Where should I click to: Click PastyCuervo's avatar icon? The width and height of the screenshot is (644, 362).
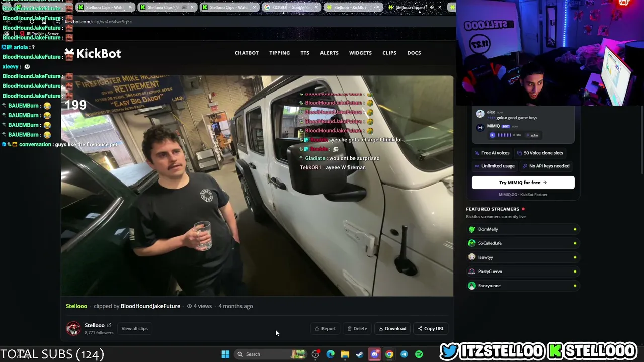[x=472, y=271]
